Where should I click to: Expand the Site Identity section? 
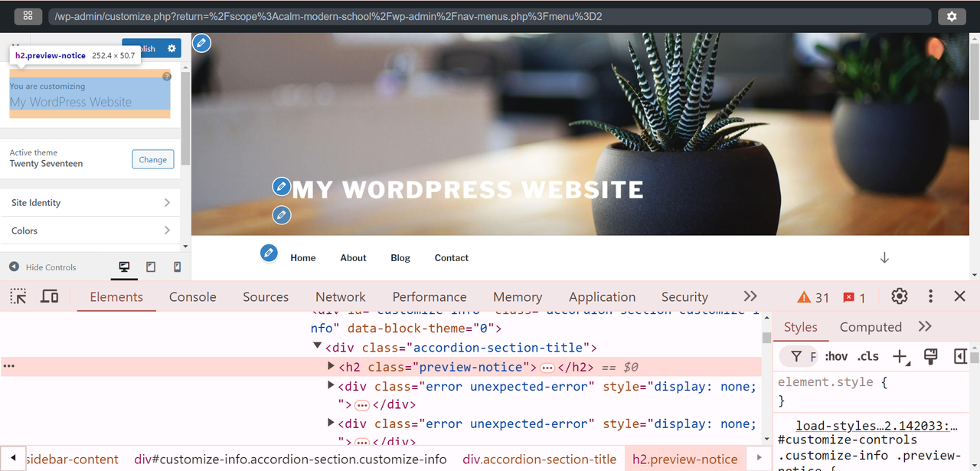point(90,203)
